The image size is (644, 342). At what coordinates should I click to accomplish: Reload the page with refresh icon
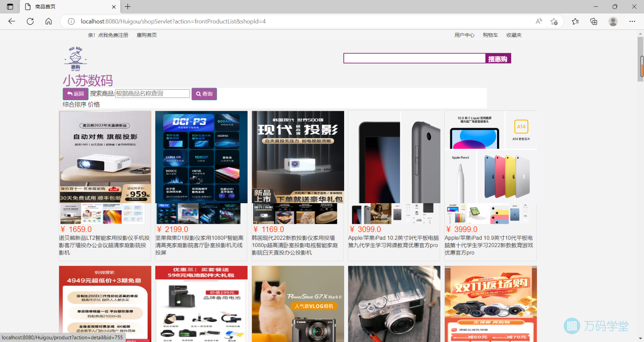pos(30,21)
